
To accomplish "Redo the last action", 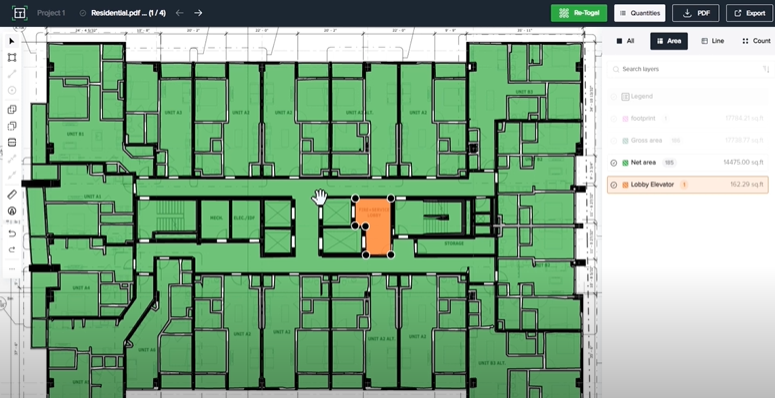I will point(12,249).
